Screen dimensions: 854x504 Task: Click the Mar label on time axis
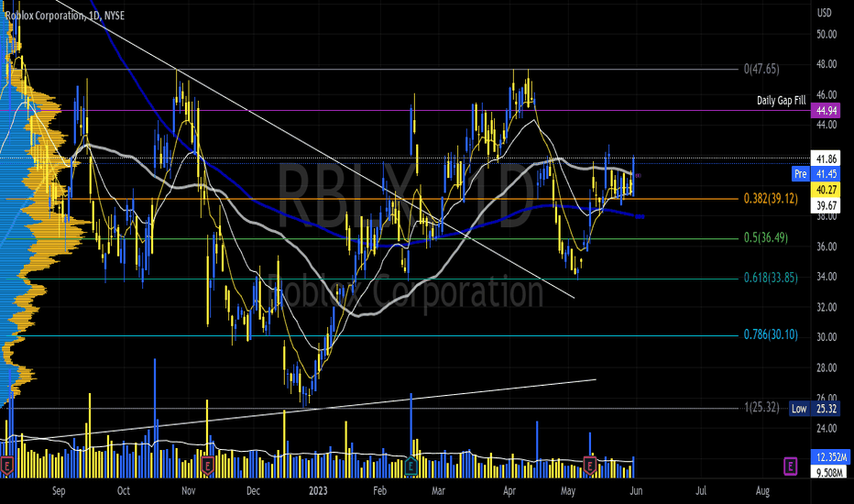point(438,491)
